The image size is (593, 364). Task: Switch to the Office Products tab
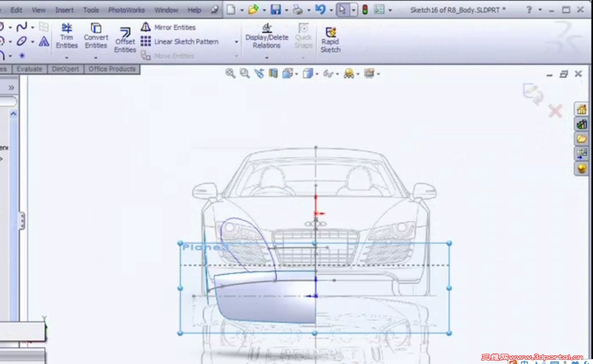[x=112, y=69]
